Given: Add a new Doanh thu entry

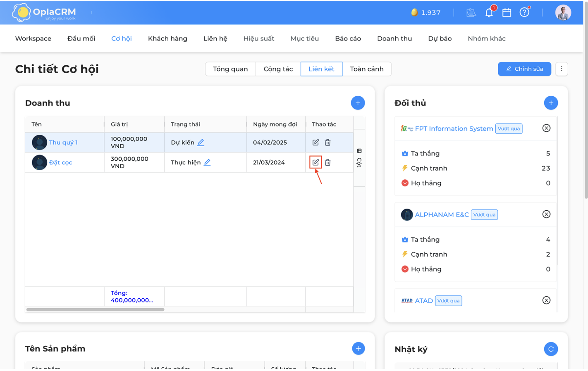Looking at the screenshot, I should tap(358, 103).
